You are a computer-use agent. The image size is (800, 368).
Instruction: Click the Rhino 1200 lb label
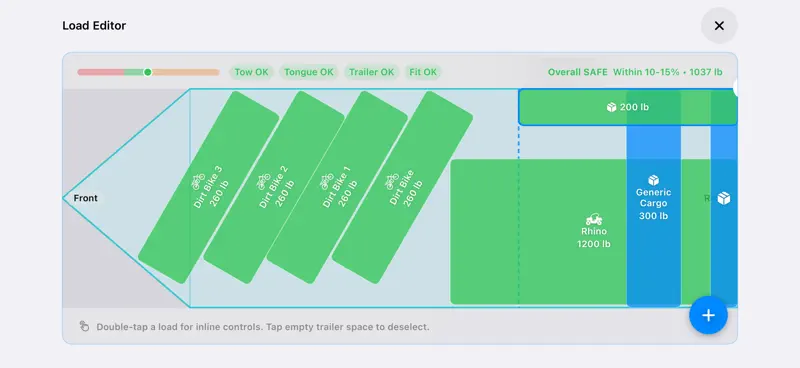click(x=594, y=238)
